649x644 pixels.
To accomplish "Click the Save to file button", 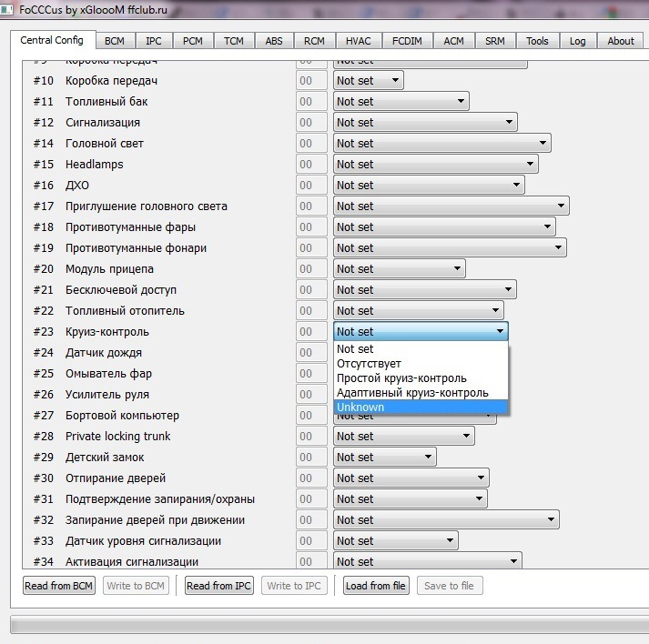I will (450, 586).
